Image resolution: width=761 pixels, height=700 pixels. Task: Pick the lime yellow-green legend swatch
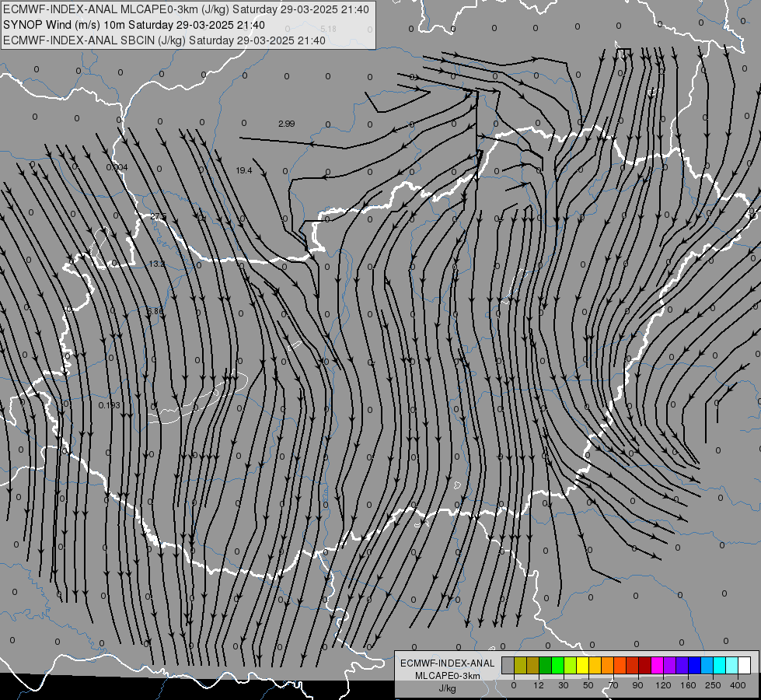tap(571, 665)
